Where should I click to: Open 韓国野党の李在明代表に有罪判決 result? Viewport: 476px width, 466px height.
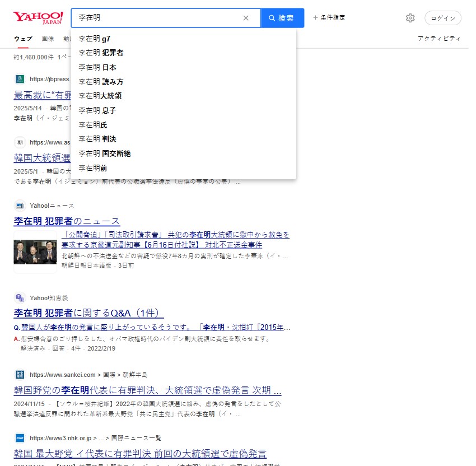pyautogui.click(x=147, y=390)
